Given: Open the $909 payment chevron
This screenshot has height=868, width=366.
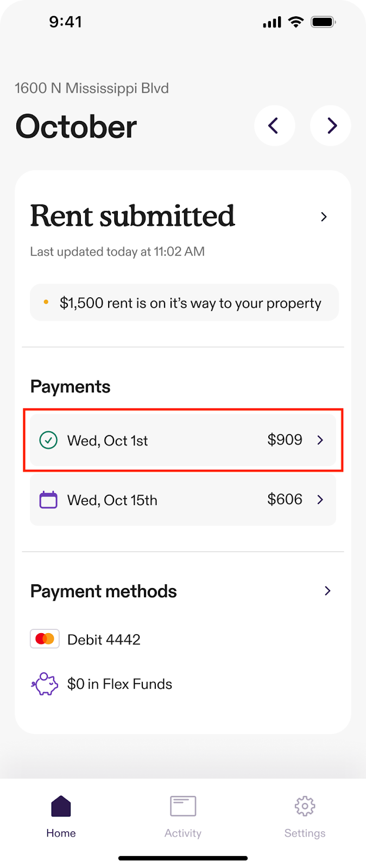Looking at the screenshot, I should [x=320, y=440].
